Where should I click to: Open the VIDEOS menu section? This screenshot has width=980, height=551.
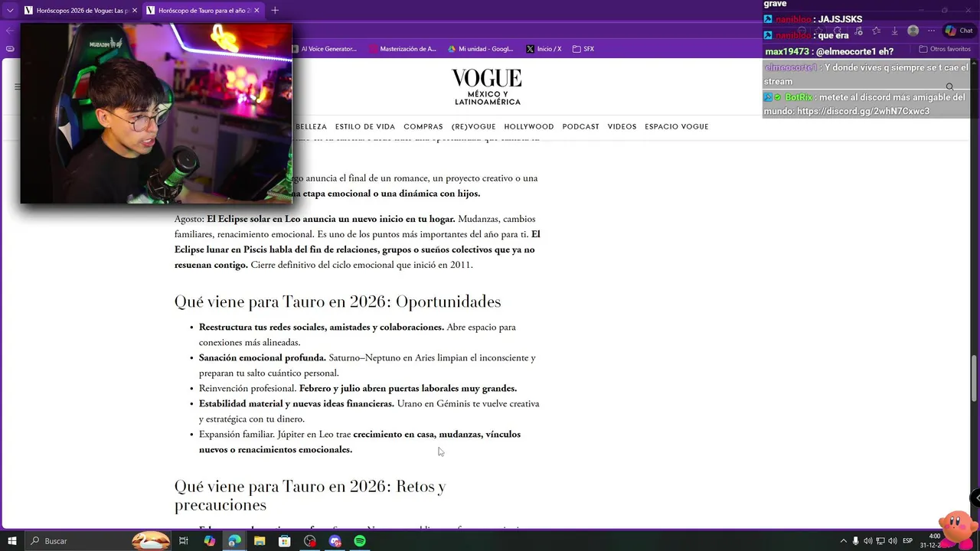pyautogui.click(x=622, y=126)
